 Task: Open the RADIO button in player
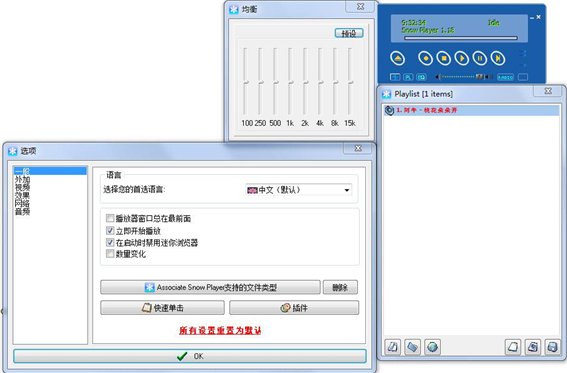(x=505, y=77)
